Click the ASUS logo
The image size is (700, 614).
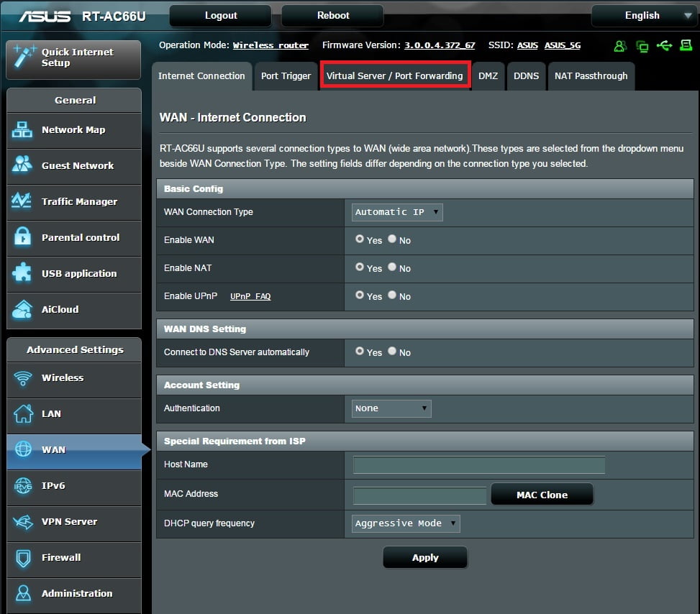[x=45, y=17]
